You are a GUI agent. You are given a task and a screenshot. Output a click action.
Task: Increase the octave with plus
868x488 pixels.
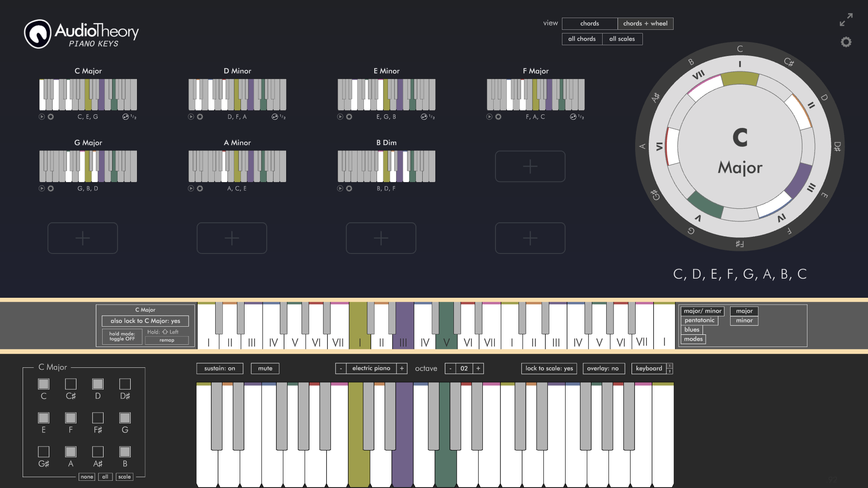click(478, 368)
